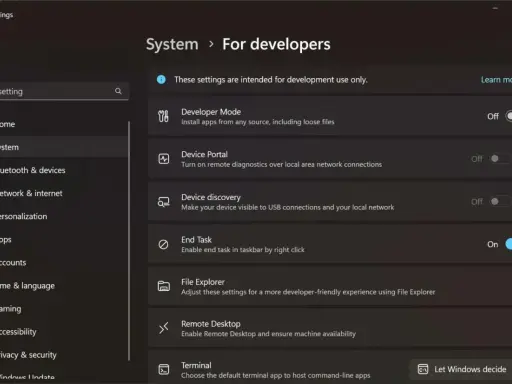Click the System breadcrumb link
This screenshot has height=384, width=512.
point(172,45)
